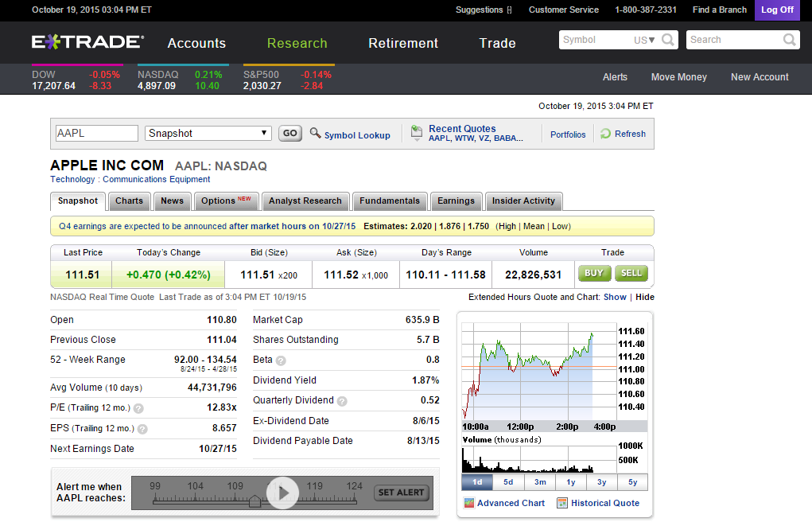Click the Move Money link

679,76
